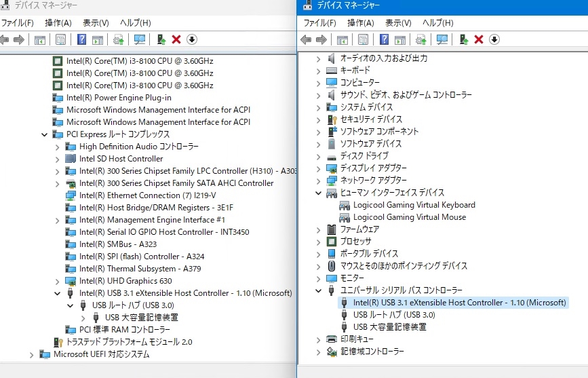Click the 記憶域コントローラー category icon
The width and height of the screenshot is (588, 378).
pos(332,352)
